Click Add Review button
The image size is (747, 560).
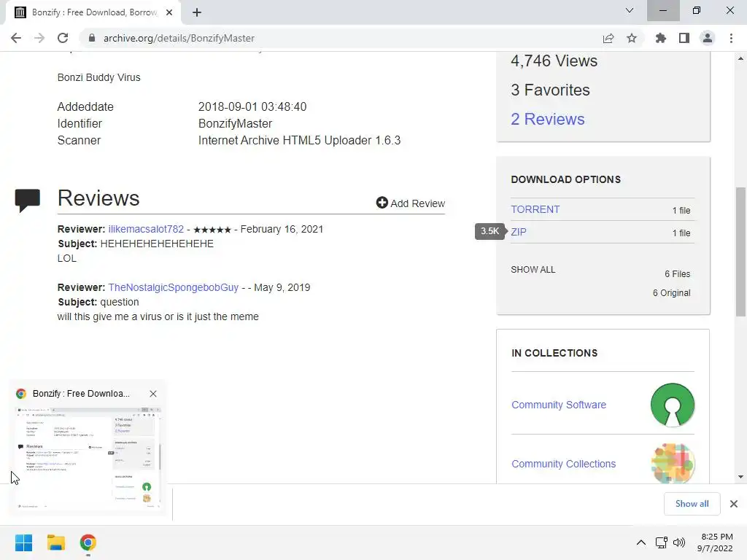(410, 203)
